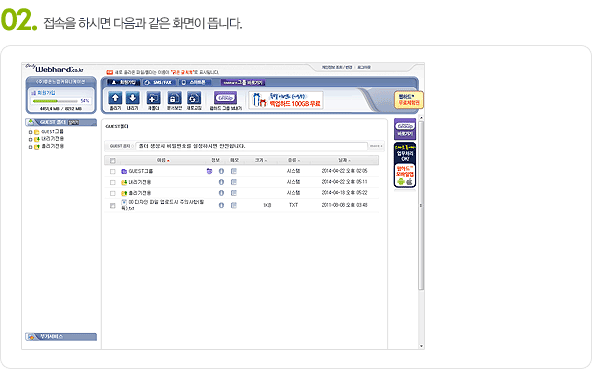Click the document lock security icon
Screen dimensions: 592x370
(x=174, y=98)
